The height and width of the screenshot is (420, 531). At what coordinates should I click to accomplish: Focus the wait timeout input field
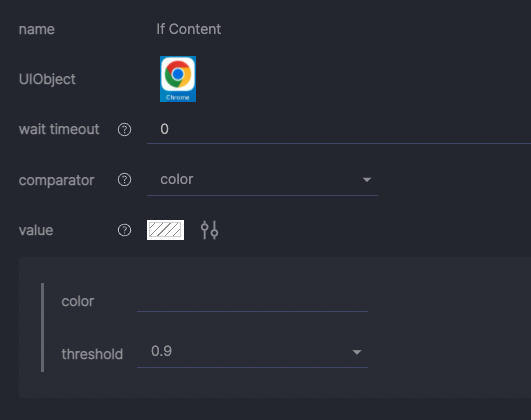[x=339, y=129]
